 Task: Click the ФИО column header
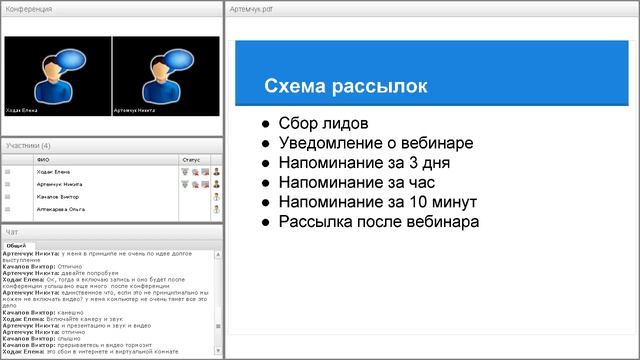coord(106,160)
